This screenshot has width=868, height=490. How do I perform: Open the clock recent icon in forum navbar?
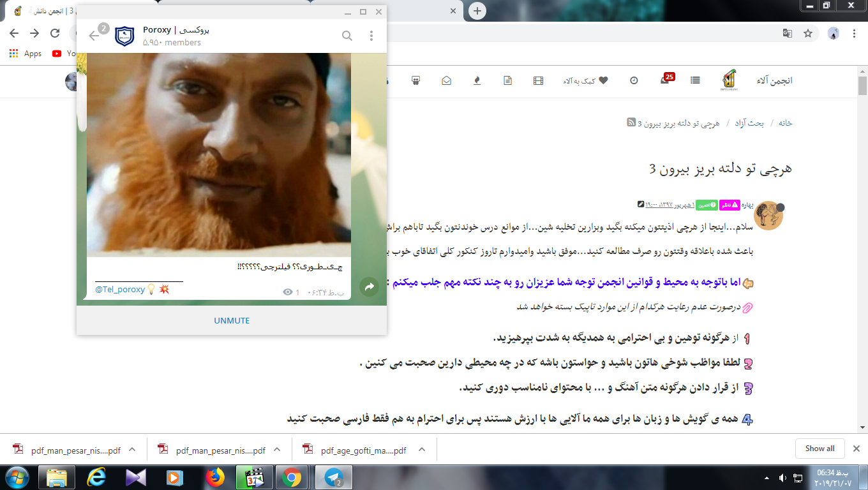[634, 80]
